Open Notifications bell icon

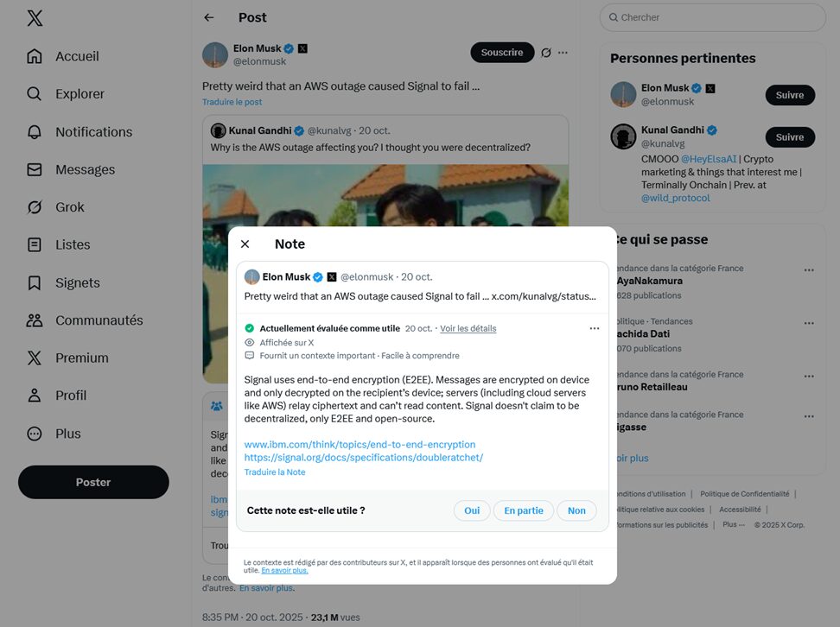[35, 132]
